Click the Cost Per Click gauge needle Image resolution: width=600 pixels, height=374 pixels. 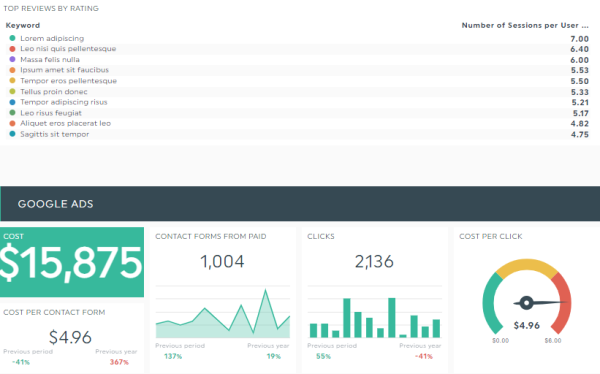(540, 303)
